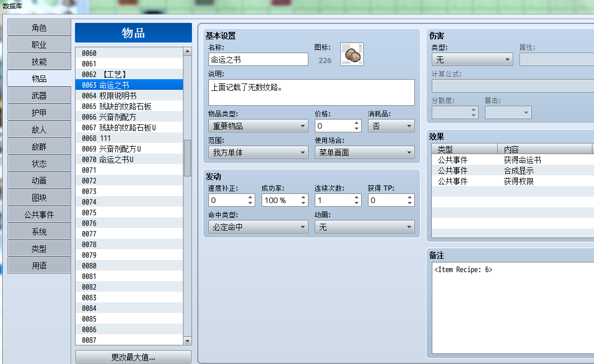The image size is (594, 364).
Task: Switch to the 技能 tab
Action: [x=39, y=62]
